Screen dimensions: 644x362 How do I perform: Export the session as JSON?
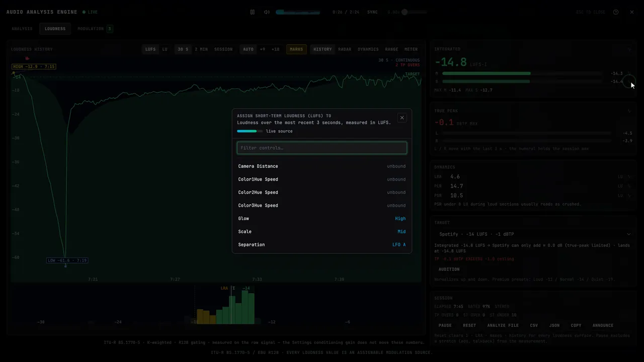554,325
